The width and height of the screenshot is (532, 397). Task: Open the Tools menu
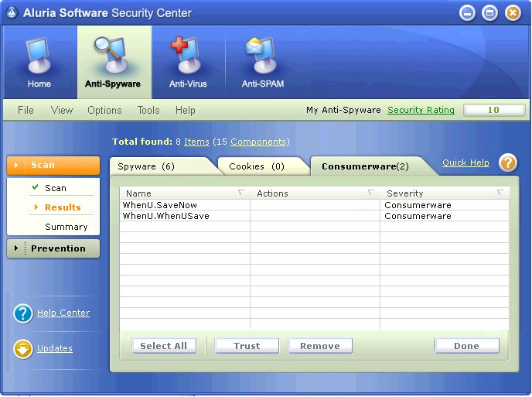pyautogui.click(x=148, y=110)
